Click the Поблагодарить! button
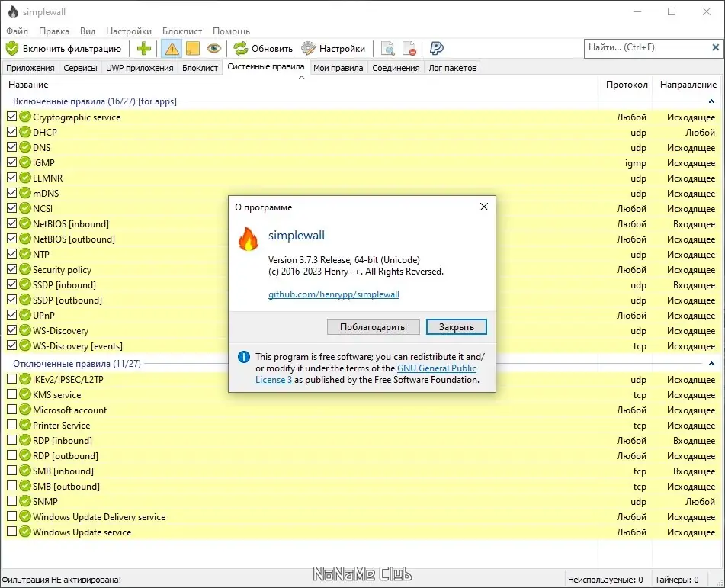Viewport: 725px width, 588px height. (373, 326)
